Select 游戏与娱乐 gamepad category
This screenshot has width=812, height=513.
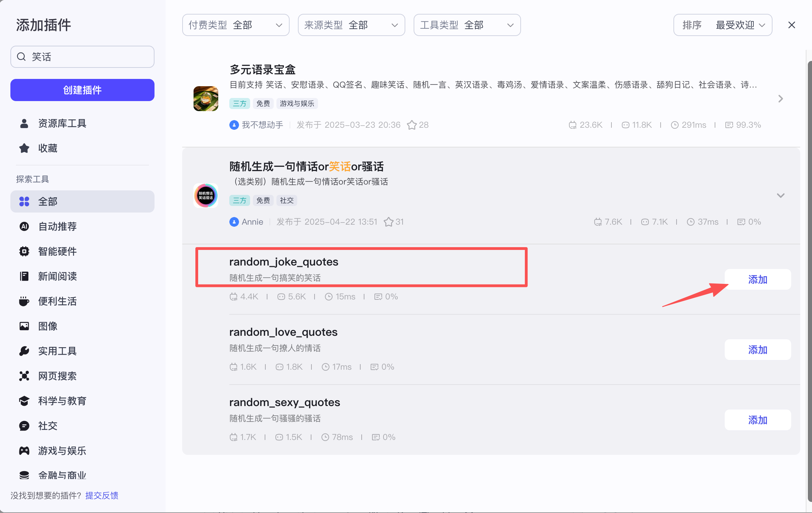(x=62, y=451)
